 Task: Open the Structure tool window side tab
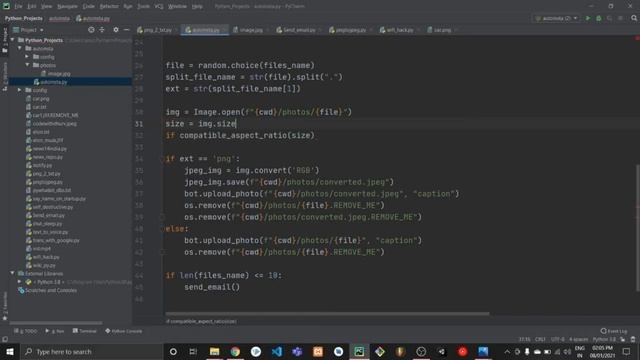point(5,76)
